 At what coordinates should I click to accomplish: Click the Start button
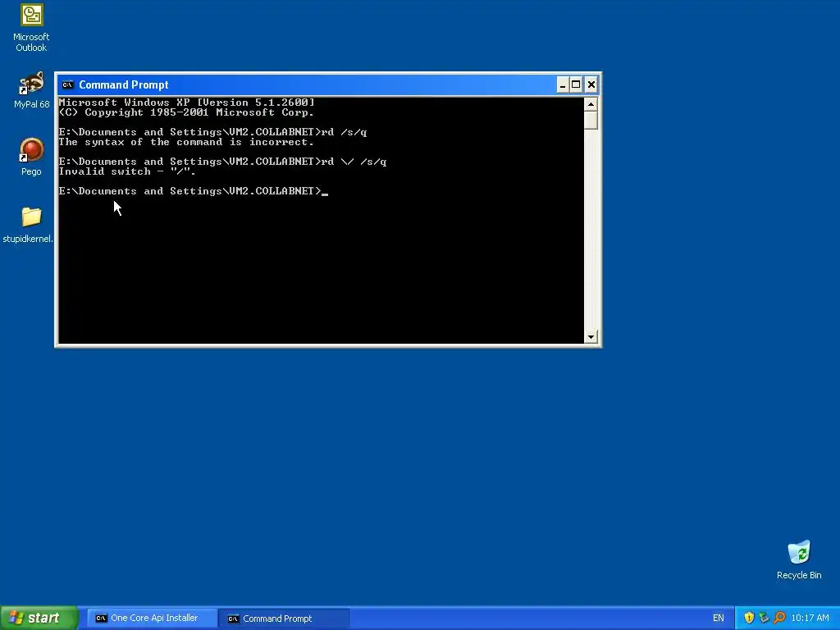[39, 618]
